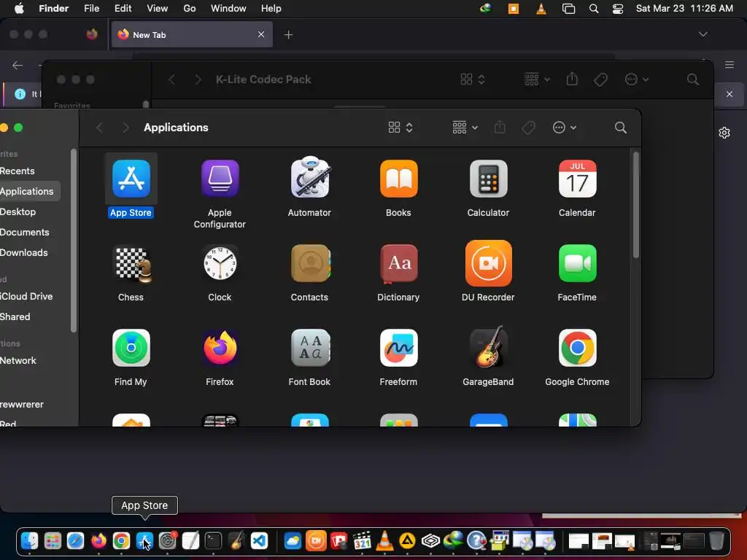Open the Help menu
The width and height of the screenshot is (747, 560).
pyautogui.click(x=271, y=9)
